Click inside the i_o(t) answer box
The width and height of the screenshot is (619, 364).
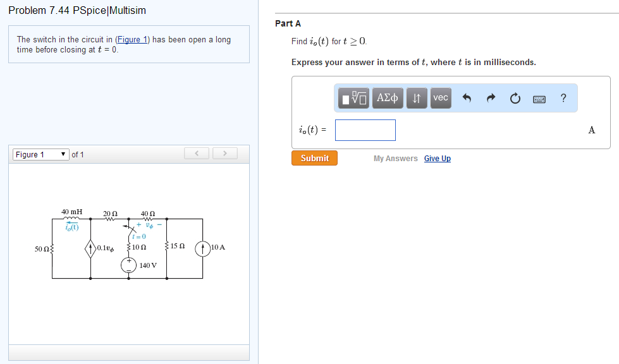click(365, 130)
